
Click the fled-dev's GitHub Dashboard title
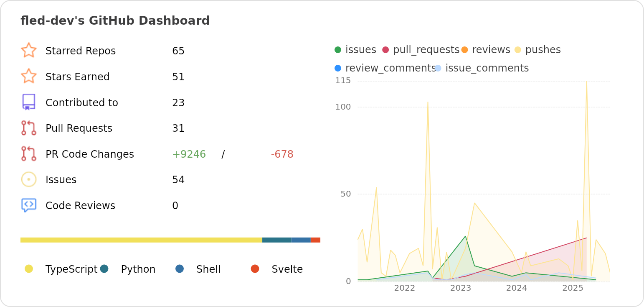[x=115, y=20]
